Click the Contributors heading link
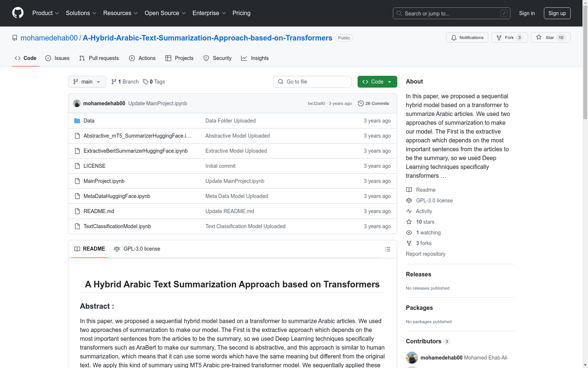The width and height of the screenshot is (588, 368). pos(428,341)
